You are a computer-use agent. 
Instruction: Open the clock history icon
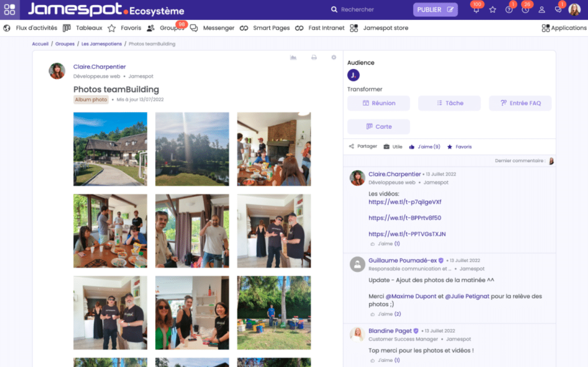coord(525,10)
